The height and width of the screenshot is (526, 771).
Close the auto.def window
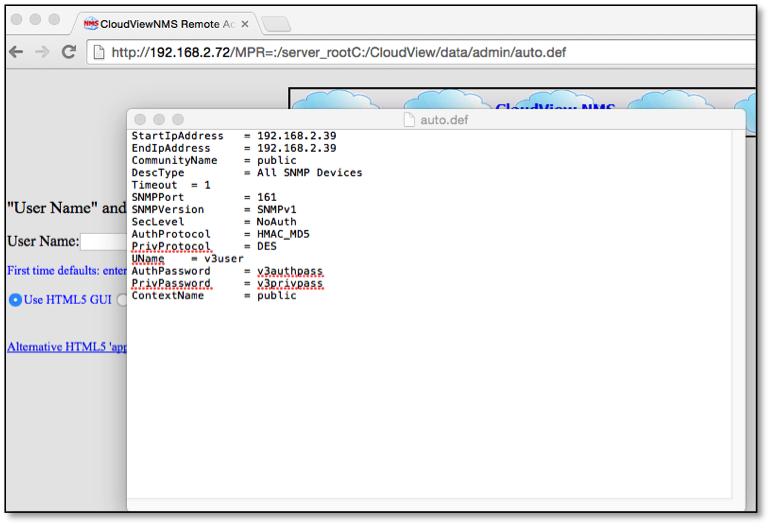[x=140, y=119]
